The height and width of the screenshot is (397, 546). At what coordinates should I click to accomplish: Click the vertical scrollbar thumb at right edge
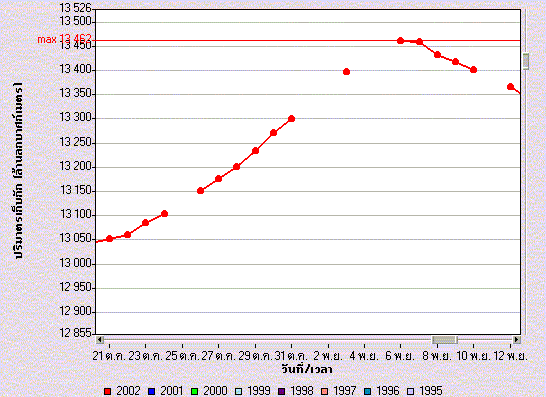tap(526, 61)
